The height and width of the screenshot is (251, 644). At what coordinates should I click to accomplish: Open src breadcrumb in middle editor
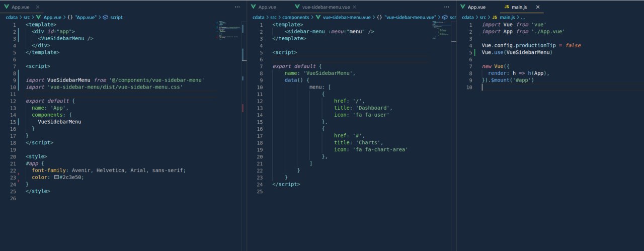[273, 17]
